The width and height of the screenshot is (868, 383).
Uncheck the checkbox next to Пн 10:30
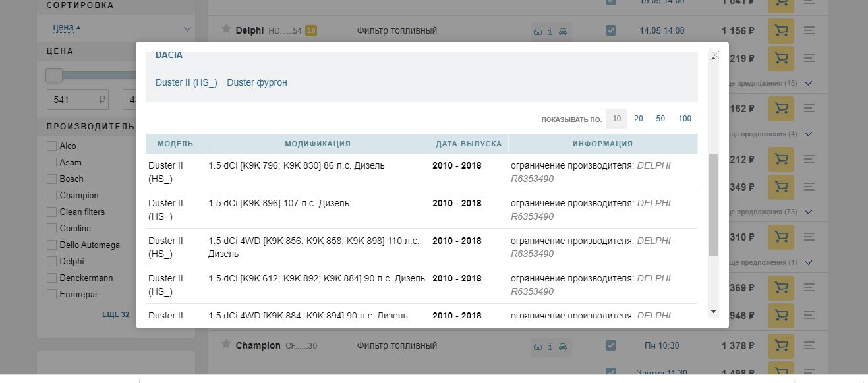[x=611, y=345]
